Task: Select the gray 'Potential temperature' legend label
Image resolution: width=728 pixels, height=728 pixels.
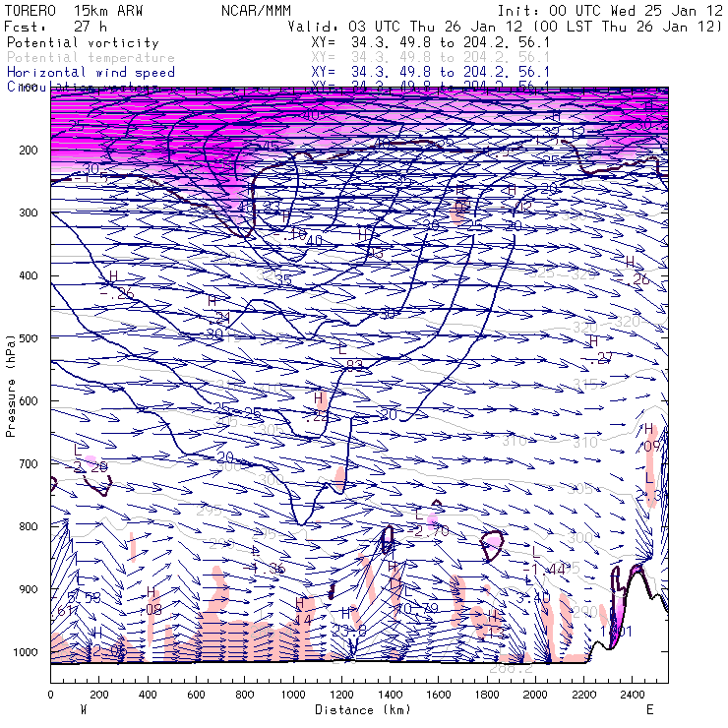Action: 91,58
